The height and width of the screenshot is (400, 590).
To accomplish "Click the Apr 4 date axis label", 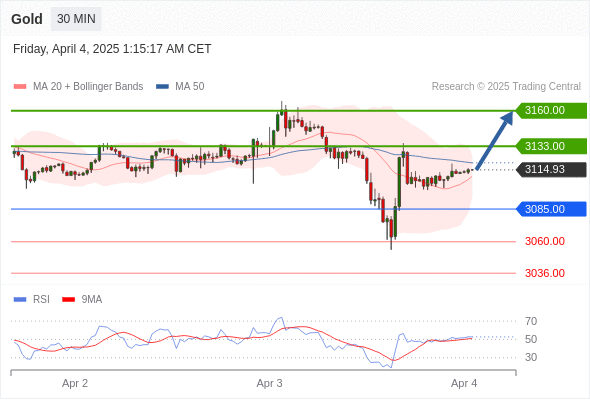I will (x=464, y=383).
